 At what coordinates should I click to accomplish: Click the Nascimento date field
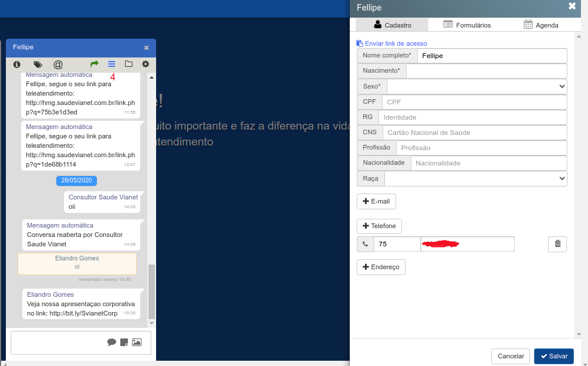click(x=486, y=71)
